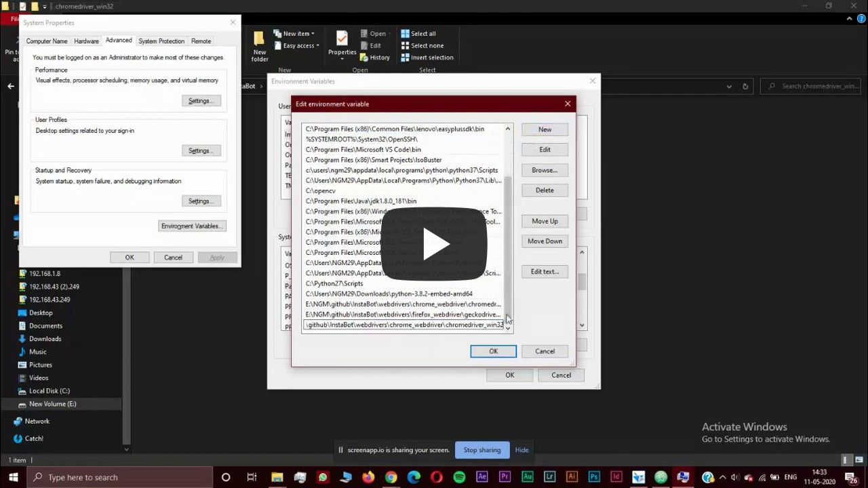Click the Windows taskbar search box
868x488 pixels.
119,477
